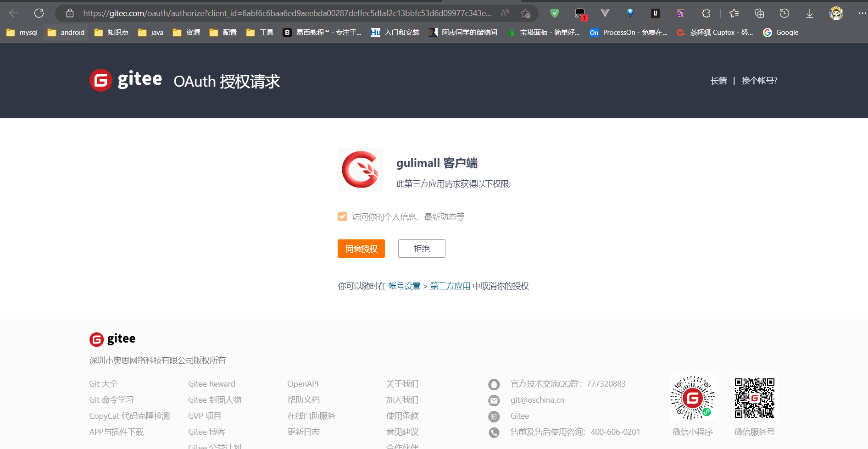Click the browser back arrow
The image size is (868, 449).
coord(14,13)
